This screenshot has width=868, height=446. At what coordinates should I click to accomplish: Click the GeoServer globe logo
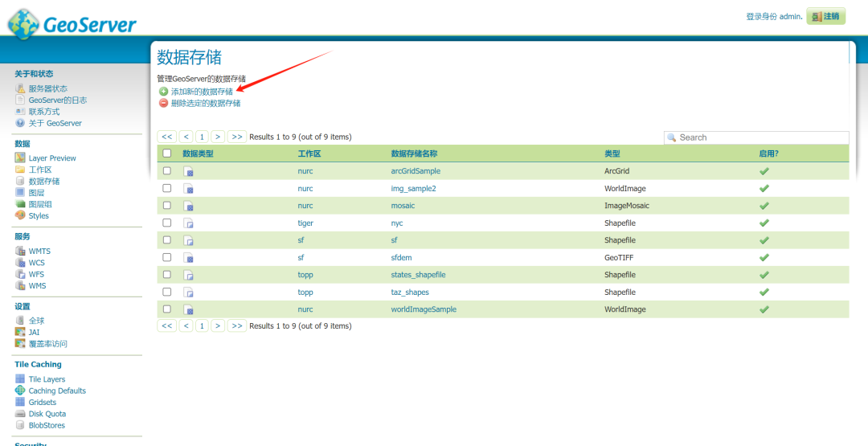click(23, 24)
